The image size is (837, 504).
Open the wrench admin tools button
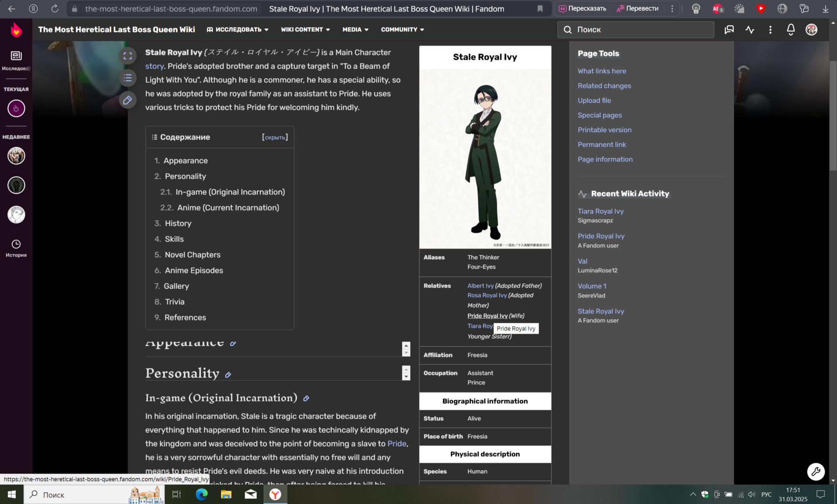click(815, 471)
